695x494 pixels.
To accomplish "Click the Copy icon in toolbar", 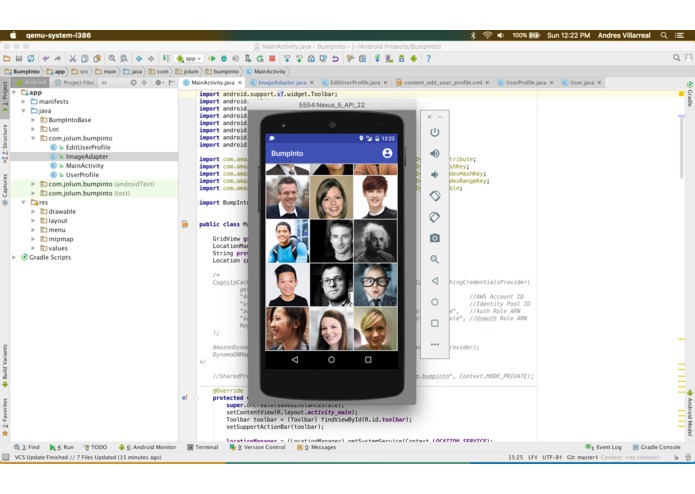I will click(x=85, y=58).
